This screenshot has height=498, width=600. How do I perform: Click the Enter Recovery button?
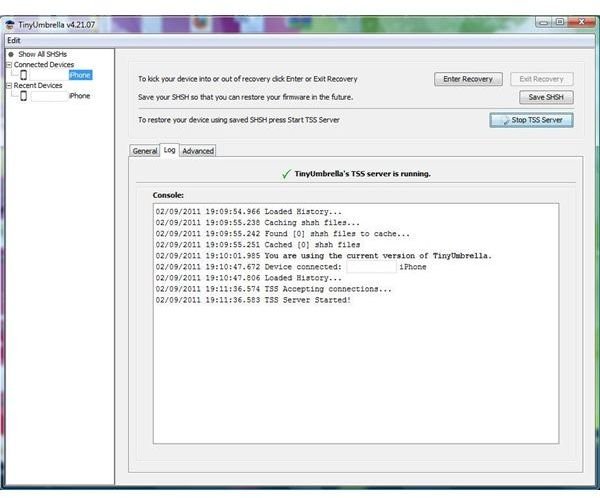(x=468, y=79)
